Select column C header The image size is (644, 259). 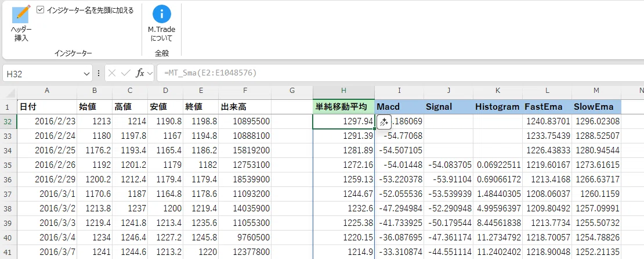pyautogui.click(x=130, y=91)
